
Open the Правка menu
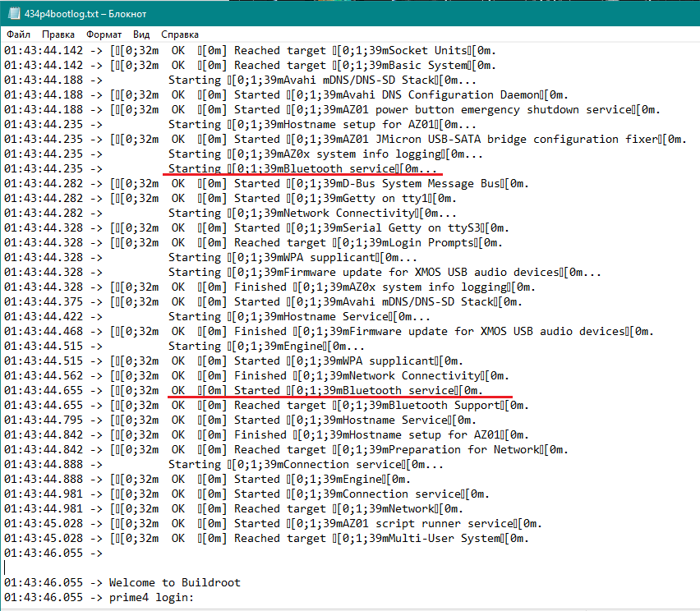point(58,35)
